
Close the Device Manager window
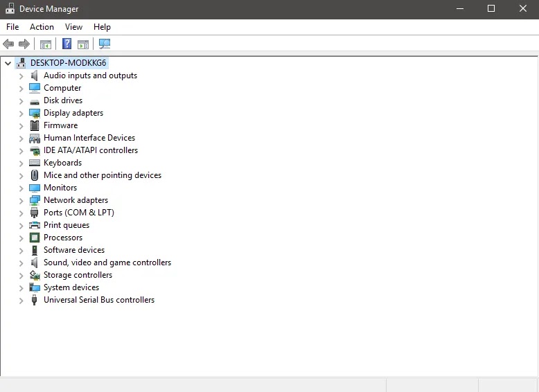tap(523, 8)
